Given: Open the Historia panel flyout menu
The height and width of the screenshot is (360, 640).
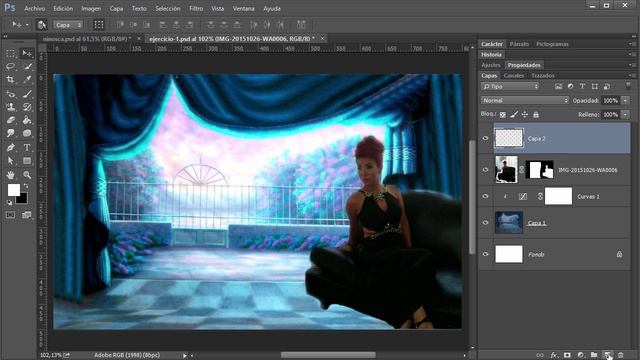Looking at the screenshot, I should 633,54.
